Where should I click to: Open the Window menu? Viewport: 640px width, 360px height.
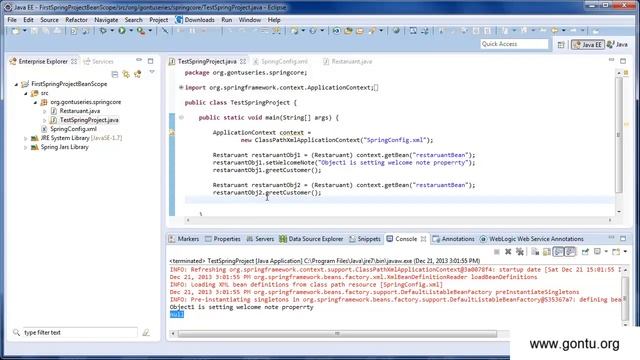(249, 20)
